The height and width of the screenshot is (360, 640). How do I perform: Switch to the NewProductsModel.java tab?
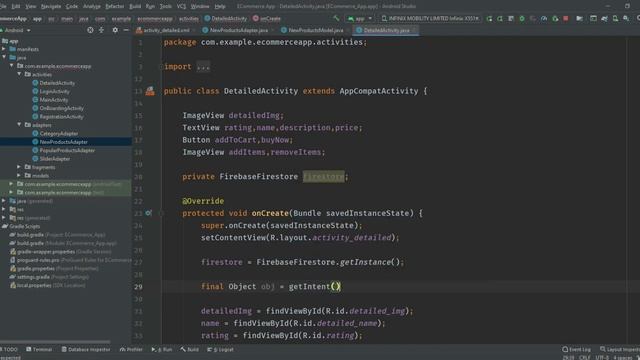pyautogui.click(x=313, y=30)
